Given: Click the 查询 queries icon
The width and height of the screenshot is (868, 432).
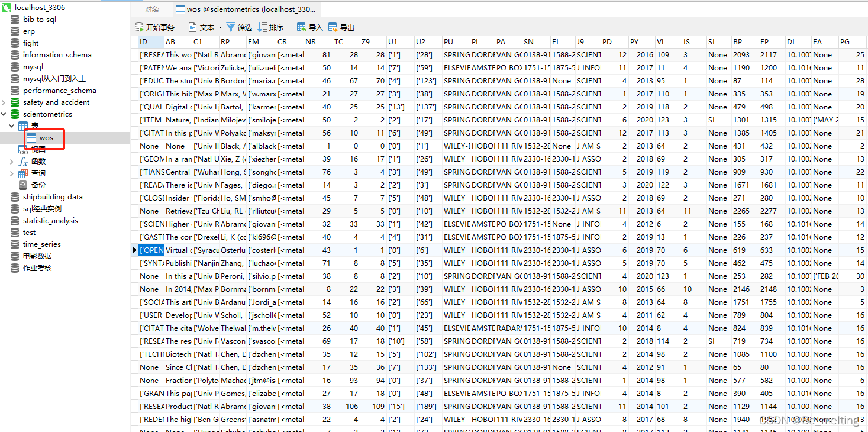Looking at the screenshot, I should [x=23, y=173].
